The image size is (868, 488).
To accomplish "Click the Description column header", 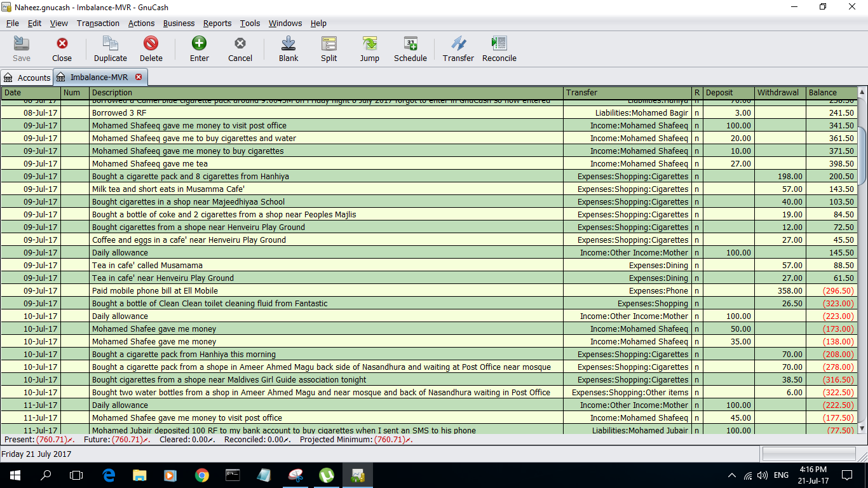I will 326,93.
